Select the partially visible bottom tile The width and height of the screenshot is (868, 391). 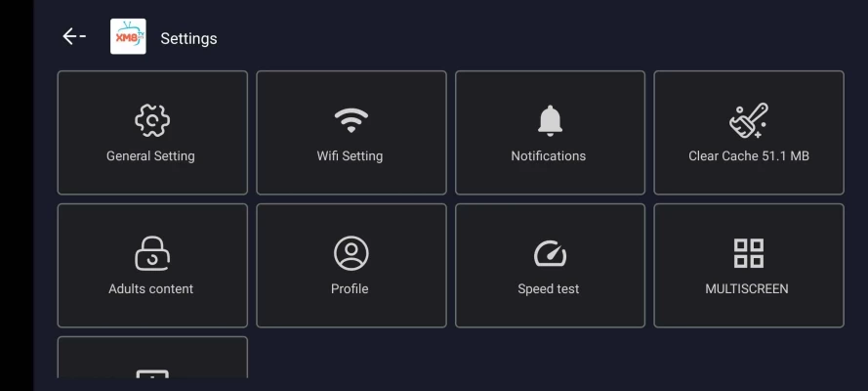(x=152, y=357)
